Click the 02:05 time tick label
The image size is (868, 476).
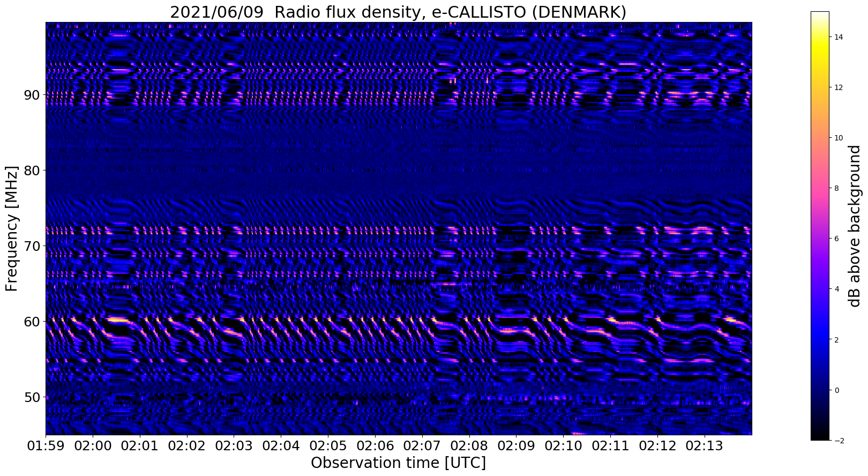328,446
